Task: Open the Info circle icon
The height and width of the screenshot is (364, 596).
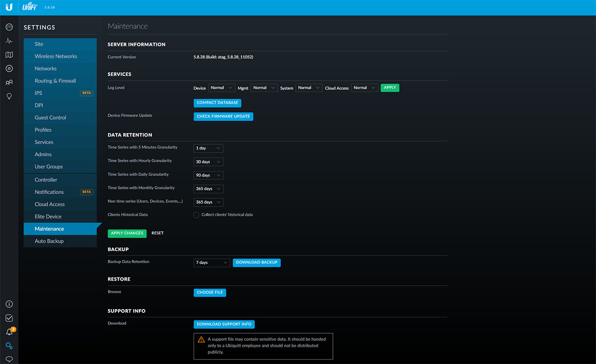Action: point(9,304)
